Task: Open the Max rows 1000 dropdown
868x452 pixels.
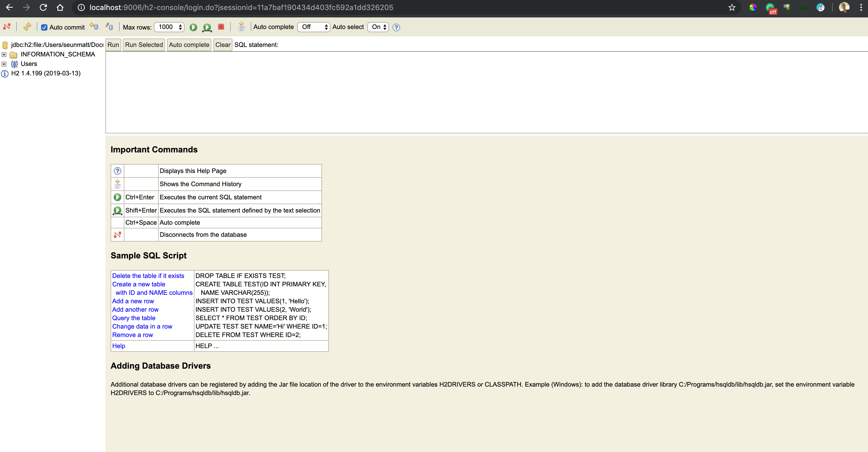Action: (x=169, y=27)
